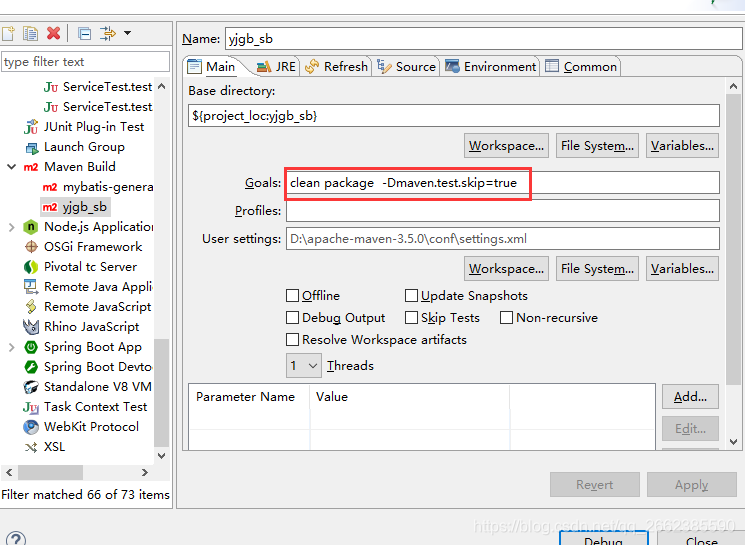Click the Spring Boot Devtools icon
This screenshot has width=745, height=545.
tap(31, 367)
